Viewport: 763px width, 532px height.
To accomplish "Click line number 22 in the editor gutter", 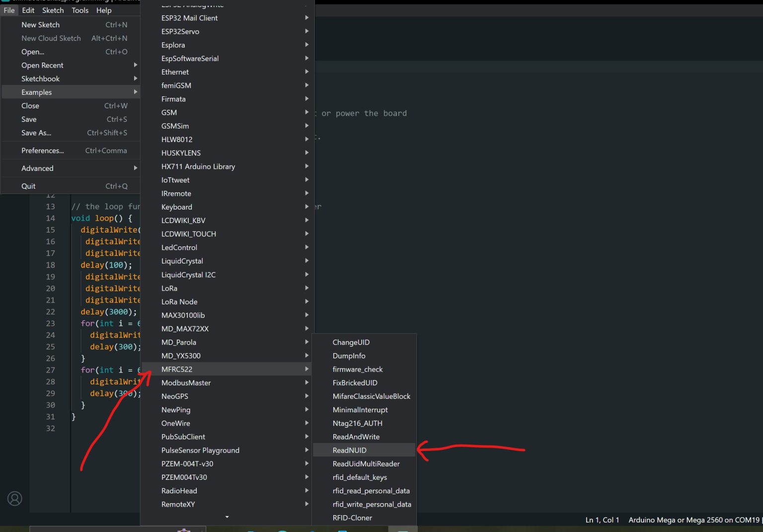I will 51,312.
